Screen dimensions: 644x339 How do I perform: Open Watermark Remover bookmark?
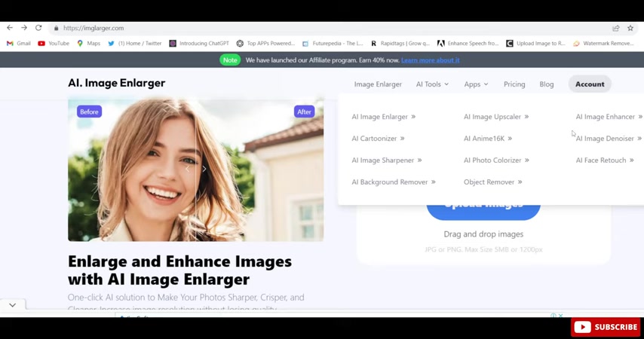[x=604, y=43]
